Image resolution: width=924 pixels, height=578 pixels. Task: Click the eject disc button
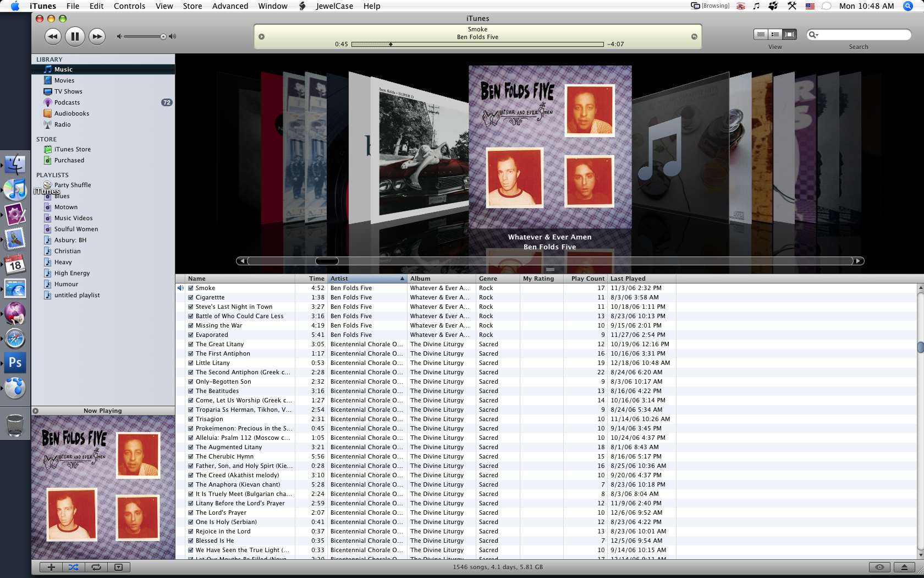[904, 567]
